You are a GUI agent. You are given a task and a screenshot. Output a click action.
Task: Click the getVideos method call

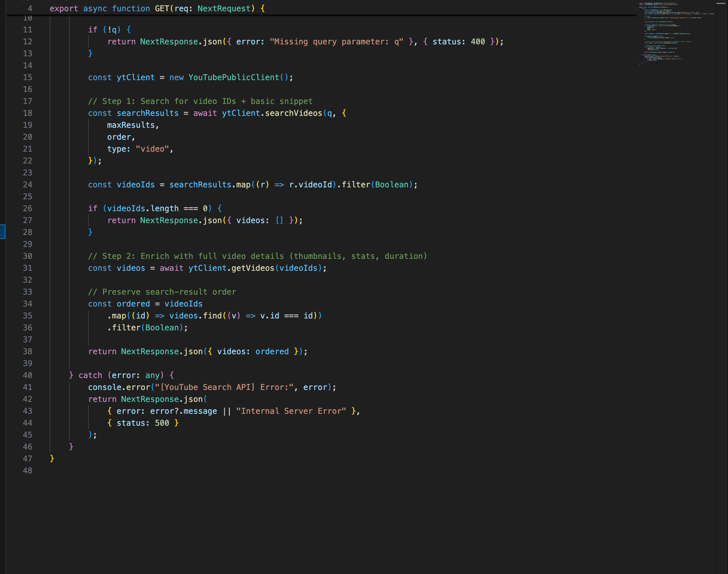click(252, 268)
